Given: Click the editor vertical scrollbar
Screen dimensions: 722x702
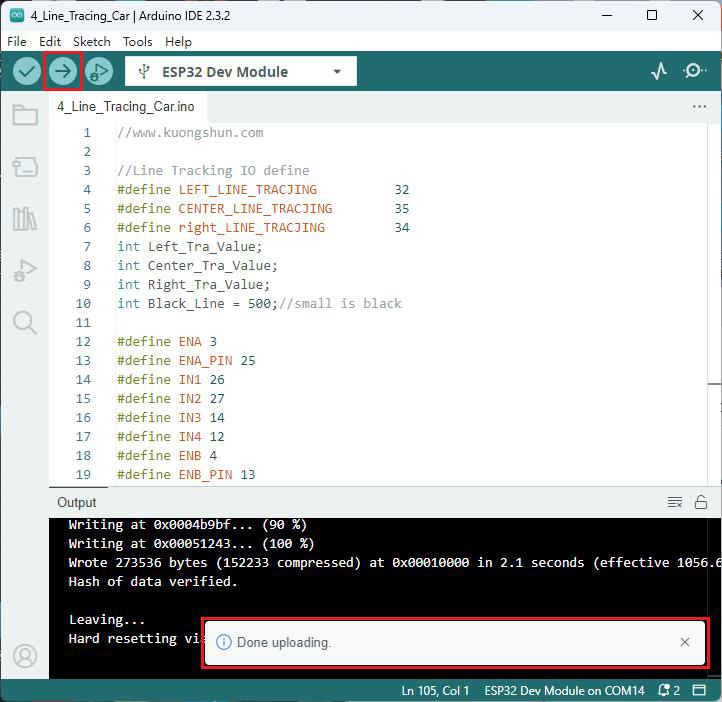Looking at the screenshot, I should [714, 304].
